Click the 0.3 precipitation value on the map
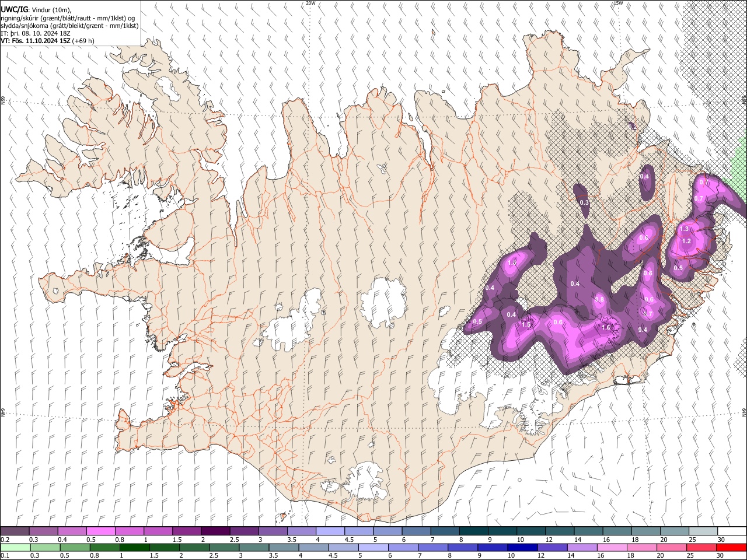The height and width of the screenshot is (560, 747). pyautogui.click(x=584, y=202)
